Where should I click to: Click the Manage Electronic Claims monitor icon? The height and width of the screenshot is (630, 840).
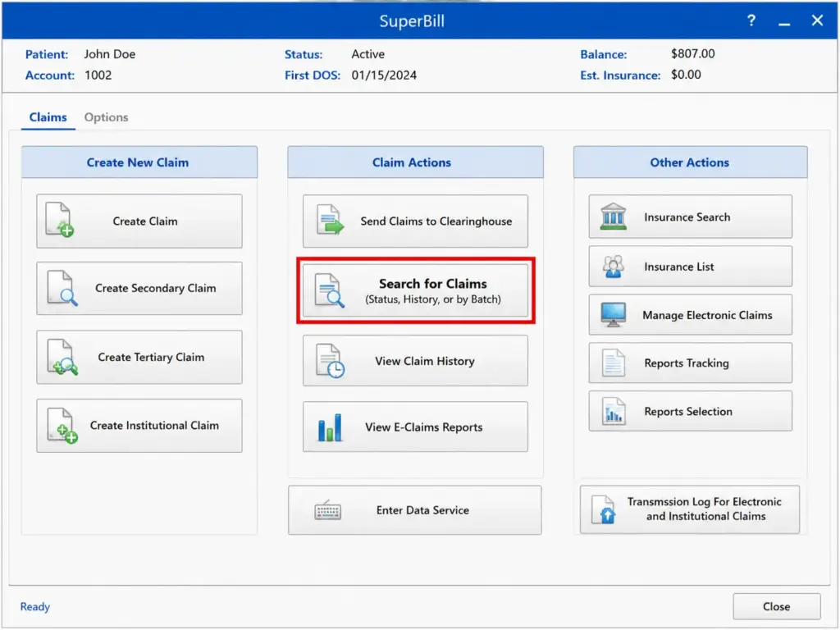pyautogui.click(x=614, y=314)
